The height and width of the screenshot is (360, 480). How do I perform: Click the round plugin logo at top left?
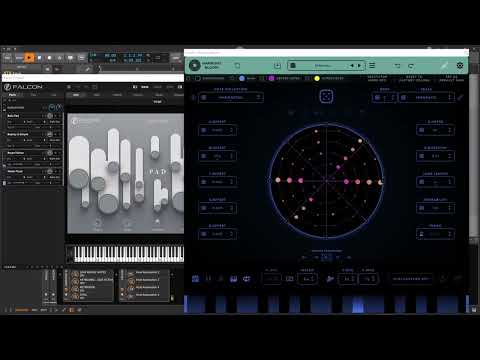194,65
